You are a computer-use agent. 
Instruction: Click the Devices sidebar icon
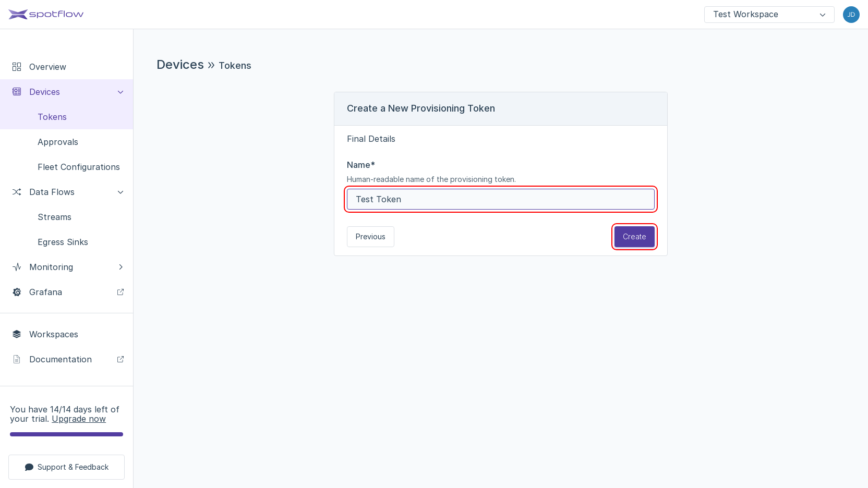click(x=17, y=92)
